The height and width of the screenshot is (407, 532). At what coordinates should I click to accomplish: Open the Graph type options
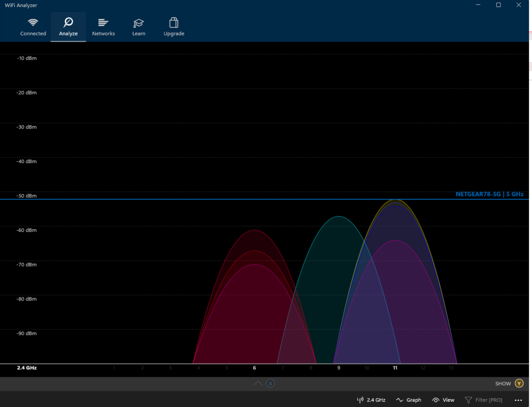(x=408, y=400)
